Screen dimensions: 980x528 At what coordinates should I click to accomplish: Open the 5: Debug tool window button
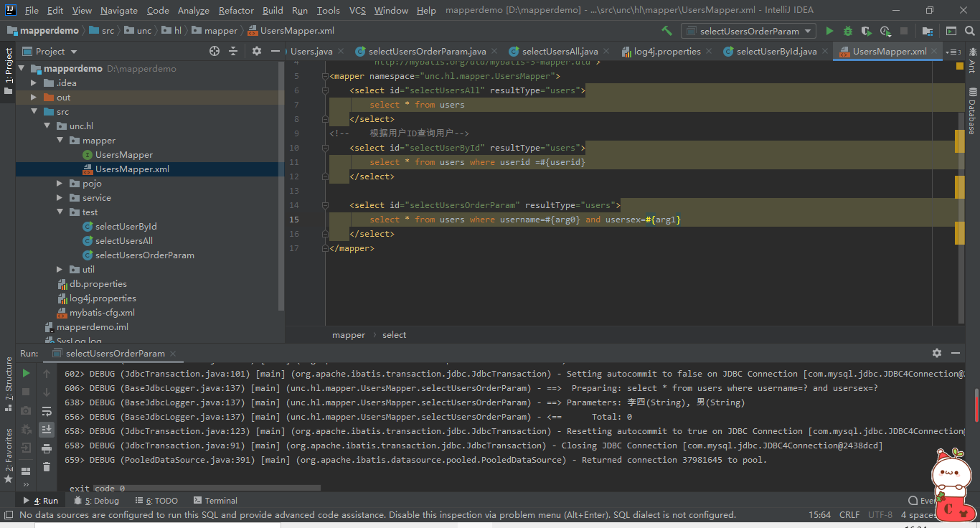pos(97,501)
